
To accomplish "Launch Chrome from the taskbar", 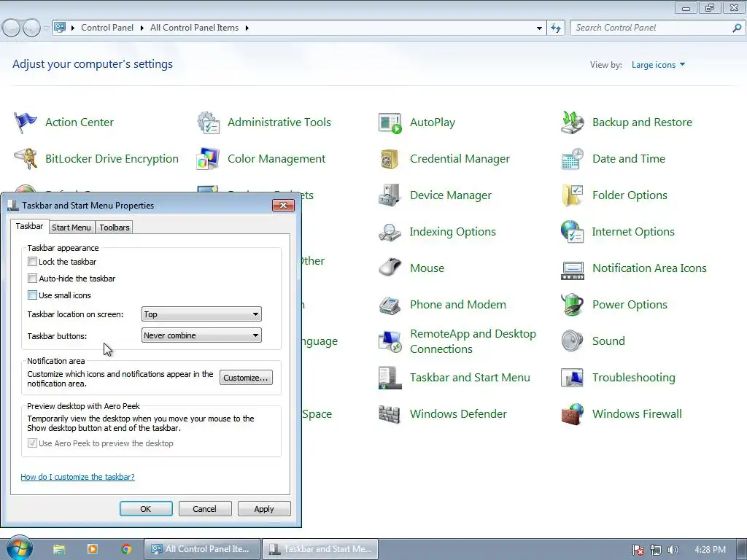I will [x=126, y=549].
